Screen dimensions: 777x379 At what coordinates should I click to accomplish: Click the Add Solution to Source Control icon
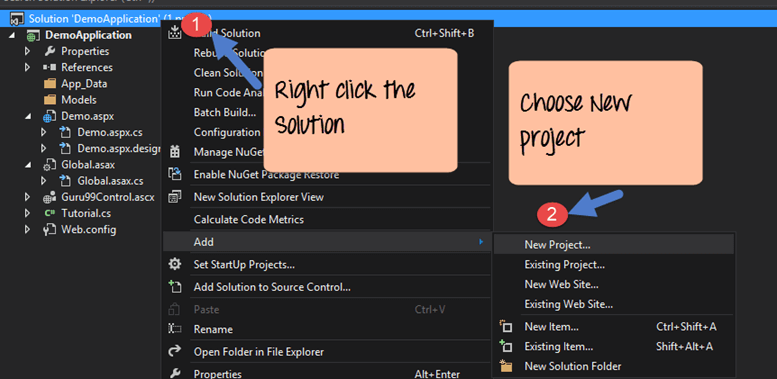174,286
